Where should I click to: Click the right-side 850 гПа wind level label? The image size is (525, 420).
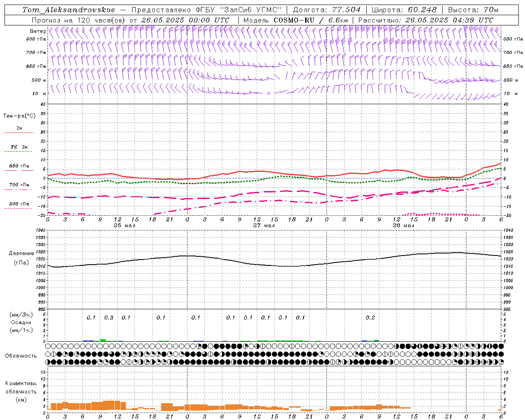point(513,66)
